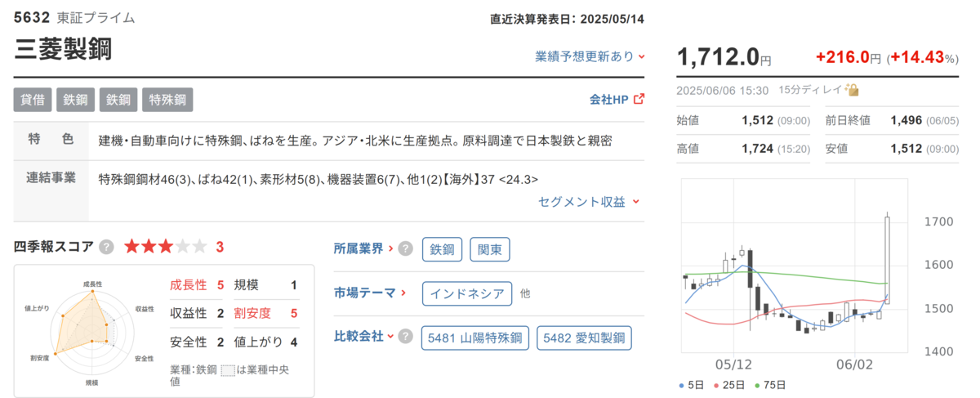Click the 成長性 5 score
The width and height of the screenshot is (980, 398).
pos(197,285)
